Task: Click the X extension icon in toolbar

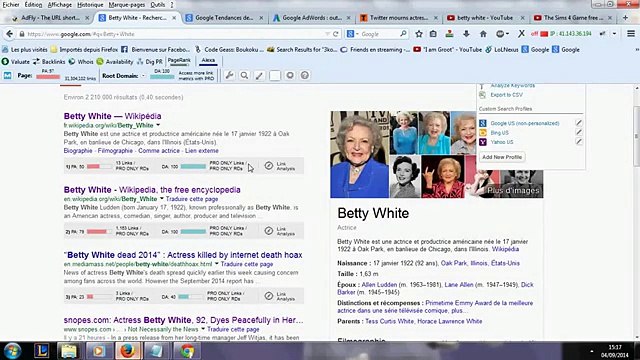Action: (521, 34)
